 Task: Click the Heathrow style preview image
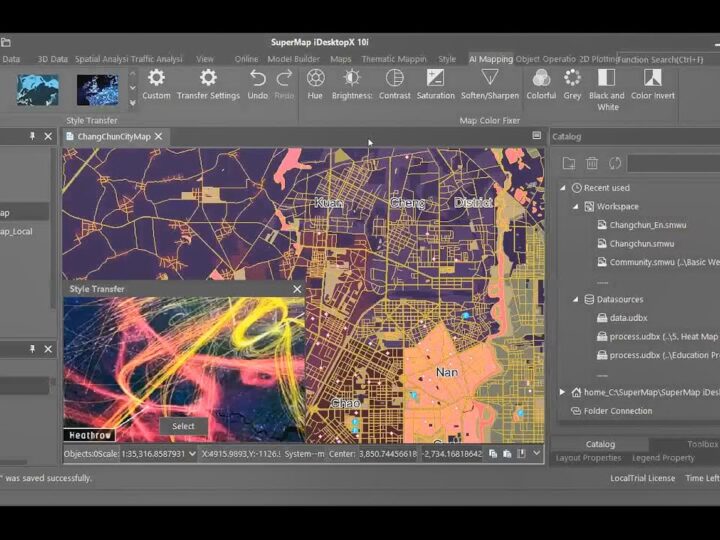[x=184, y=369]
